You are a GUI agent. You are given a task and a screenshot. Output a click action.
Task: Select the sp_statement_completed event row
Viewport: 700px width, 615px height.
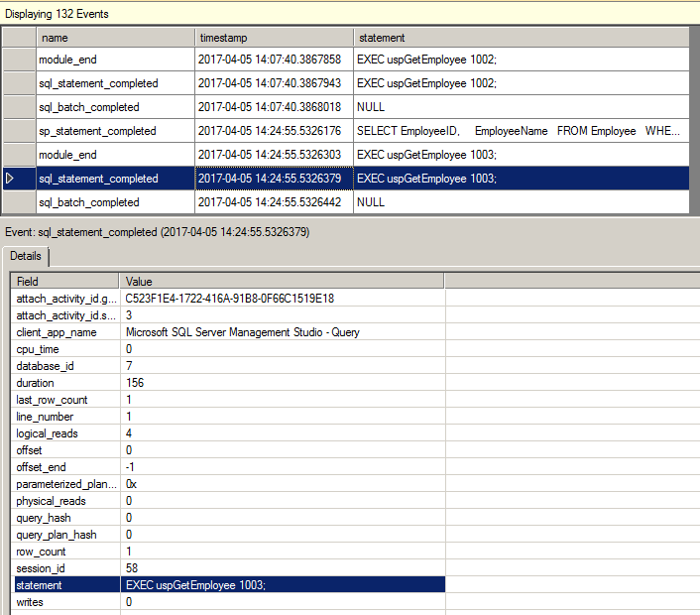pos(97,131)
